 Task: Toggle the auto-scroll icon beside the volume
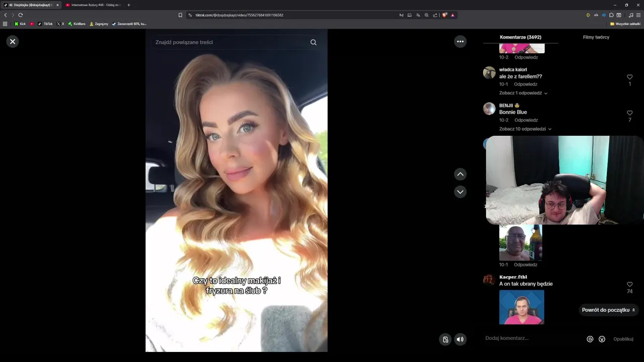coord(445,339)
